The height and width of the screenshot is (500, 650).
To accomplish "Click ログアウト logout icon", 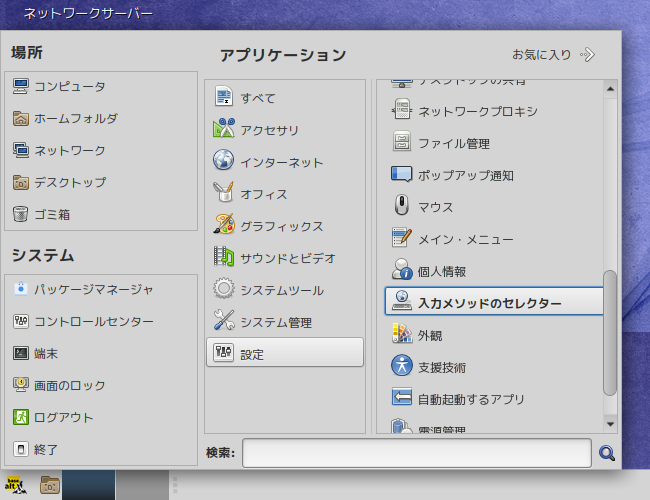I will 21,417.
